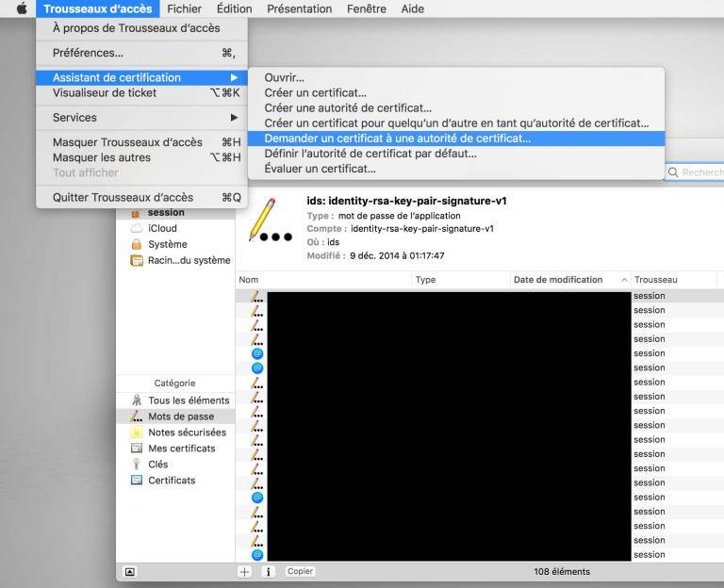724x588 pixels.
Task: Click Quitter Trousseaux d'accès
Action: tap(123, 197)
